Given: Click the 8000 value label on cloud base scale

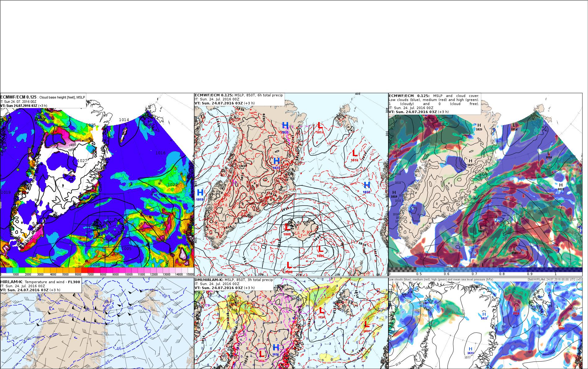Looking at the screenshot, I should point(103,275).
